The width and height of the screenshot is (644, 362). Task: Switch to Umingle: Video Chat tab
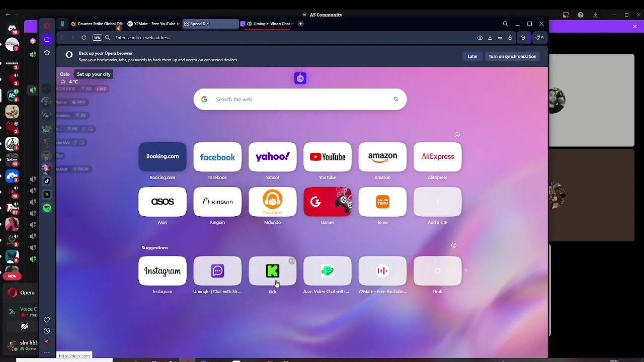point(267,24)
